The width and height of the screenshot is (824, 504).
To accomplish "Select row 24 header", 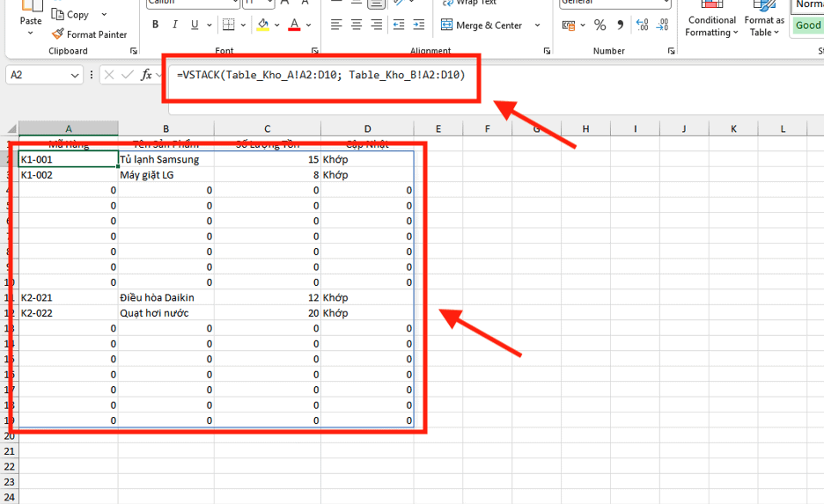I will click(x=10, y=497).
